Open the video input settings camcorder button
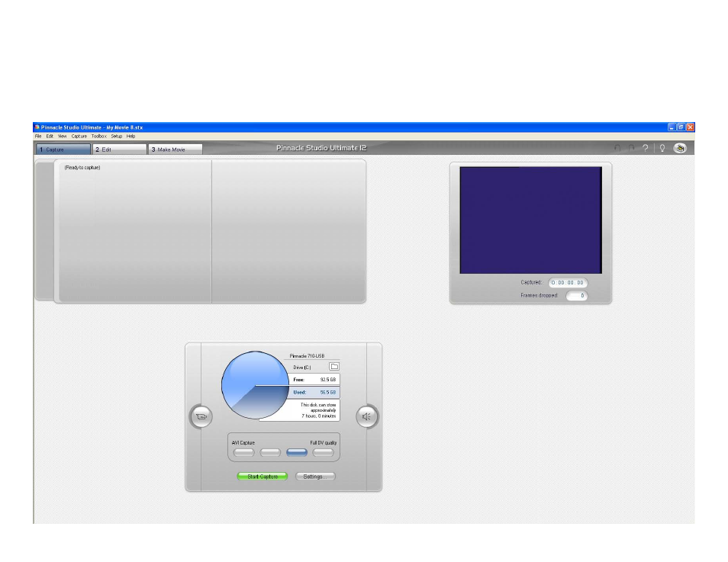728x562 pixels. 201,416
